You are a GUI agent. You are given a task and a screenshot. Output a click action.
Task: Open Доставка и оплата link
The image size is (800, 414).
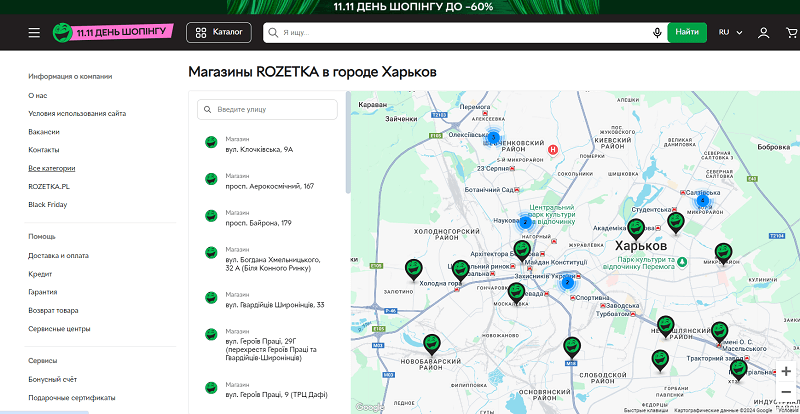tap(58, 256)
